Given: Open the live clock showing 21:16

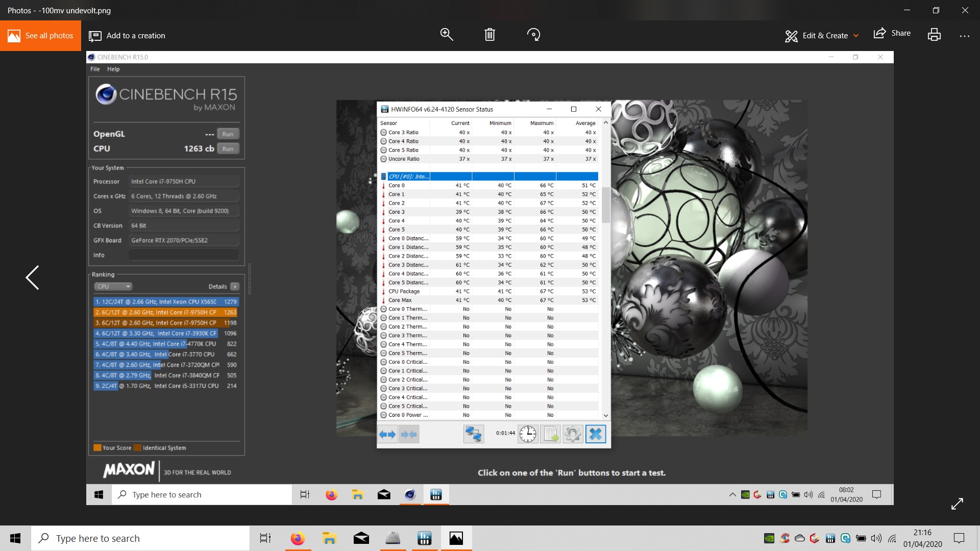Looking at the screenshot, I should click(x=922, y=538).
